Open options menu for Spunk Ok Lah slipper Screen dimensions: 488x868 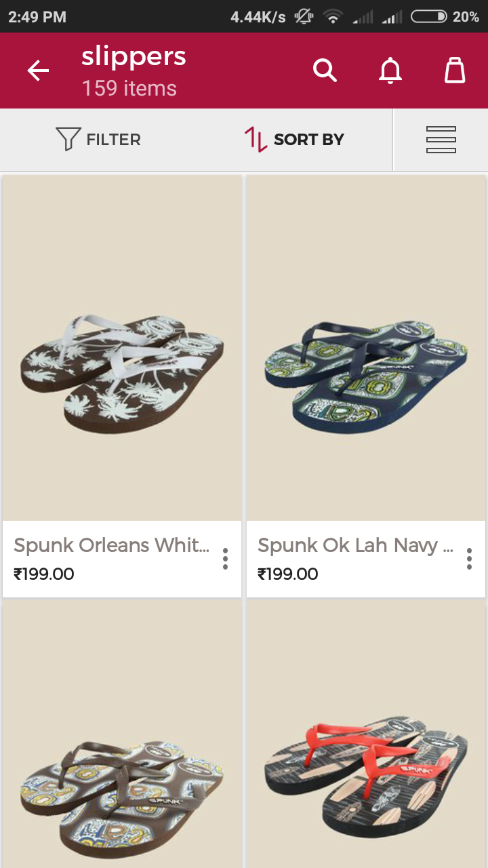click(469, 559)
